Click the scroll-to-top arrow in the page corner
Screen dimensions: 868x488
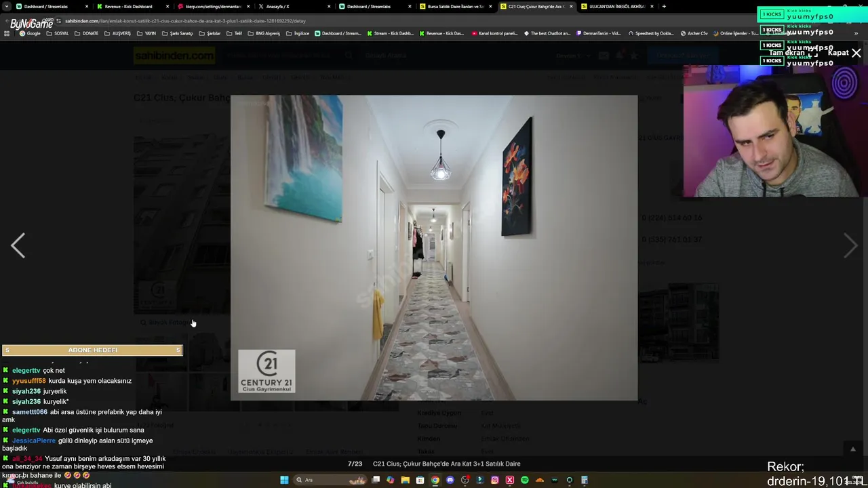pos(853,449)
